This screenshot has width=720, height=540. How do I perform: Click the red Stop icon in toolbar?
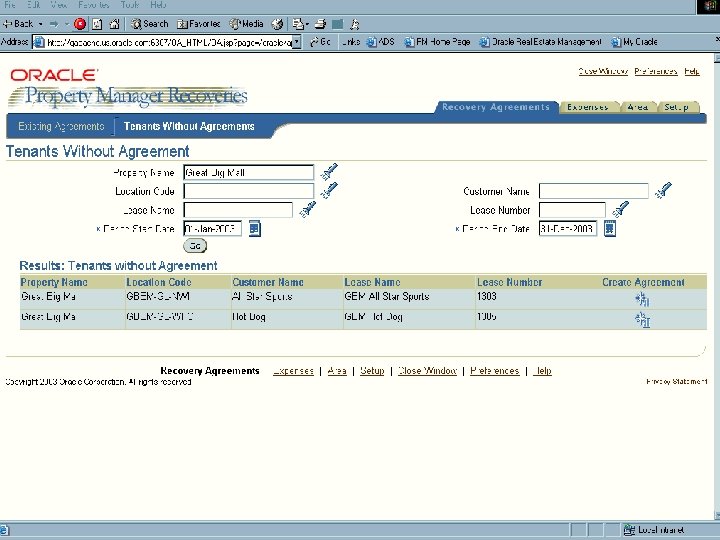pos(80,24)
